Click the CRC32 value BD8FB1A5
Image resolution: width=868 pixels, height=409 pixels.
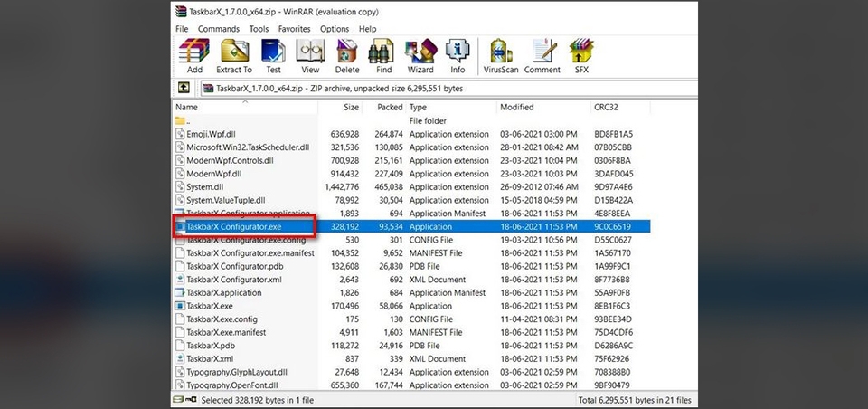(x=613, y=134)
